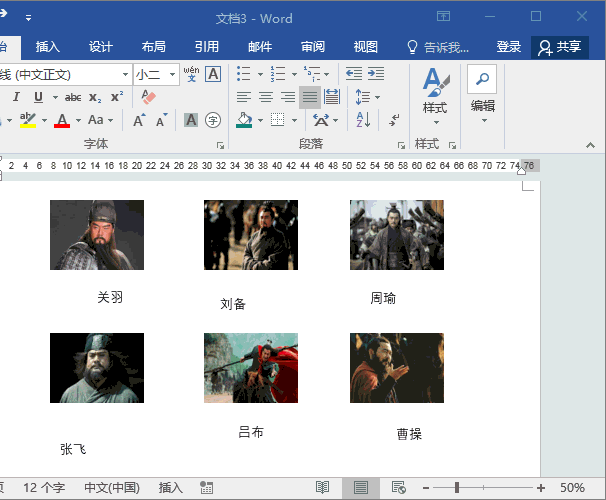Toggle underline formatting
Screen dimensions: 606x500
tap(38, 97)
